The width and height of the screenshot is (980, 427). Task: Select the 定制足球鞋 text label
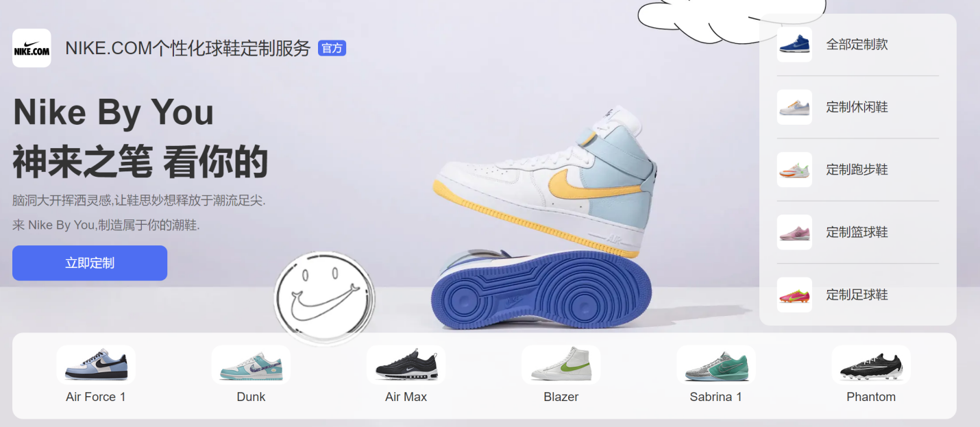coord(857,295)
